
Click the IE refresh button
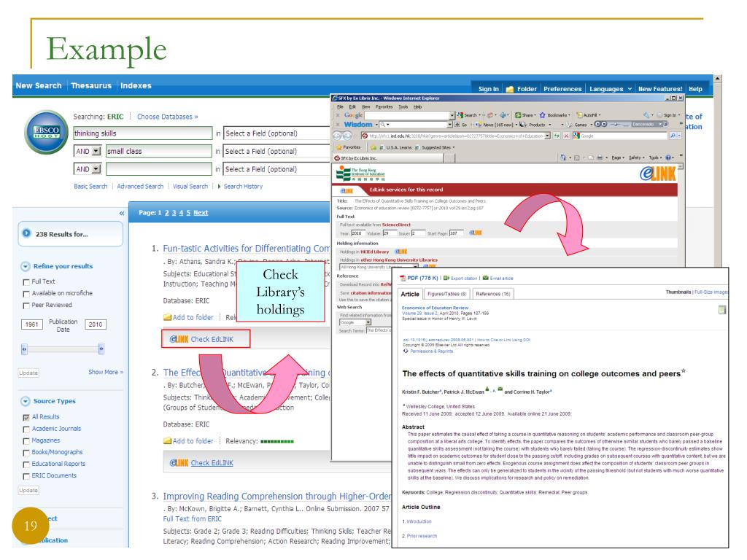click(x=557, y=136)
